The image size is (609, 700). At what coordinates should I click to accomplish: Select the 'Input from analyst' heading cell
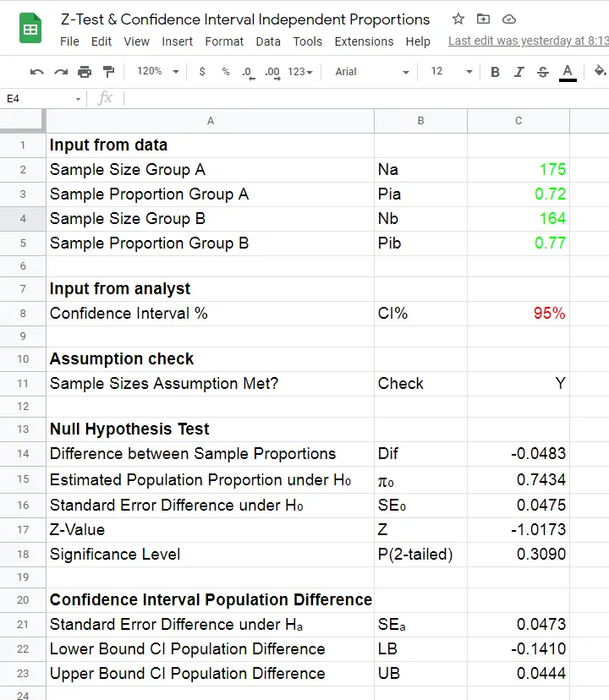211,289
